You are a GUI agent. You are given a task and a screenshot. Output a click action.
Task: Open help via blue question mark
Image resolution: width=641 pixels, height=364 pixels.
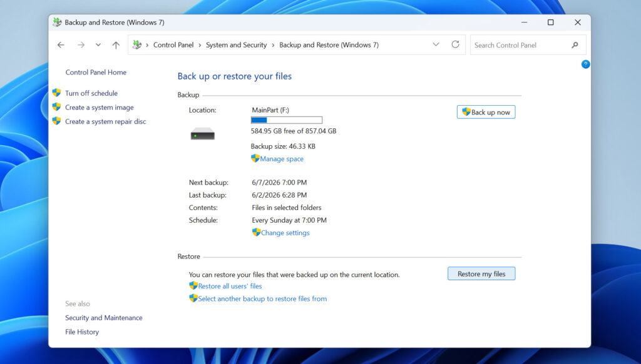point(585,64)
